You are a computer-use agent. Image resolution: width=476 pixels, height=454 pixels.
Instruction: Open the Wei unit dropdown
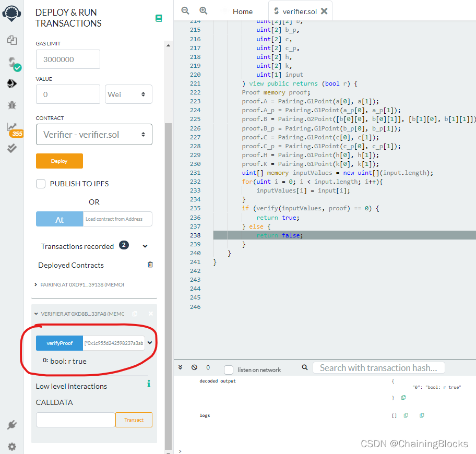pyautogui.click(x=128, y=94)
